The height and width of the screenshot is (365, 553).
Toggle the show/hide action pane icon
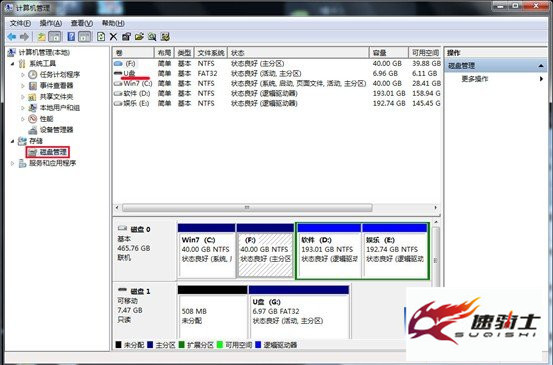pos(84,37)
